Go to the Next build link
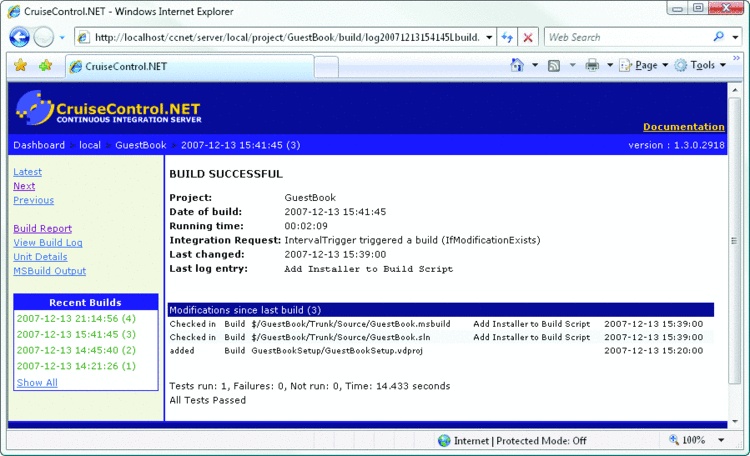 [24, 186]
